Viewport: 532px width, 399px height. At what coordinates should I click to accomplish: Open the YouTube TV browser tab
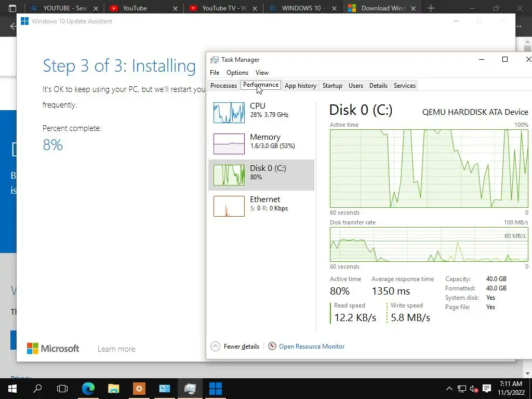pyautogui.click(x=224, y=8)
